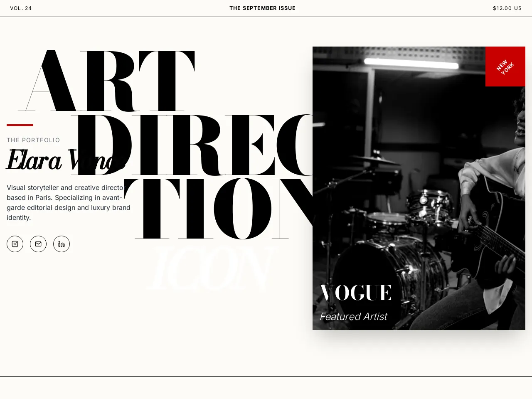Click the faded ICON word
This screenshot has width=532, height=399.
click(x=212, y=268)
